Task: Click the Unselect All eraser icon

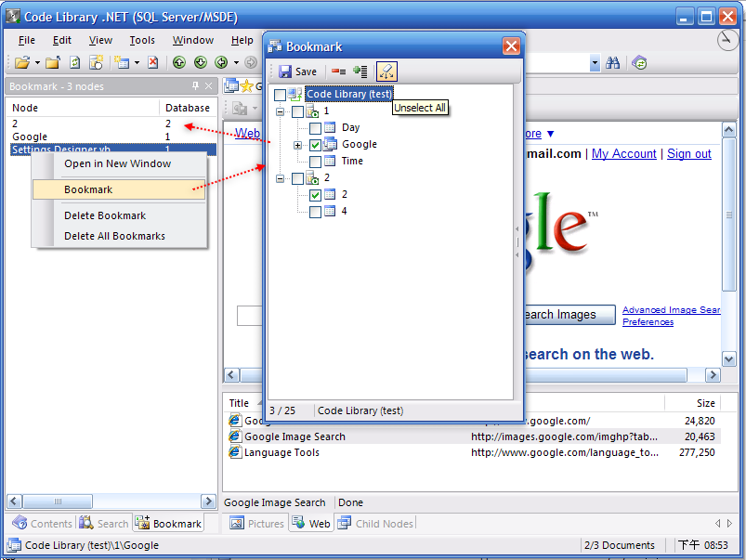Action: click(386, 72)
